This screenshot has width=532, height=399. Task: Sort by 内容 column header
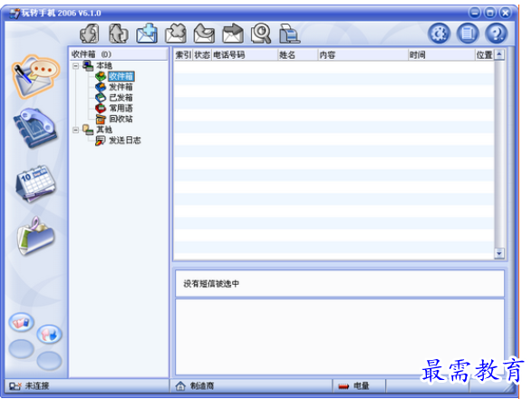[x=363, y=54]
